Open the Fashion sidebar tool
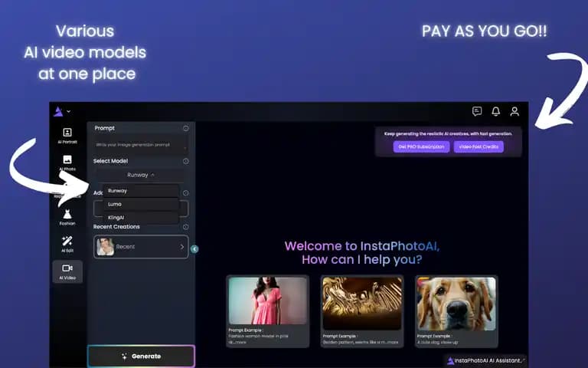This screenshot has width=588, height=368. [x=67, y=218]
